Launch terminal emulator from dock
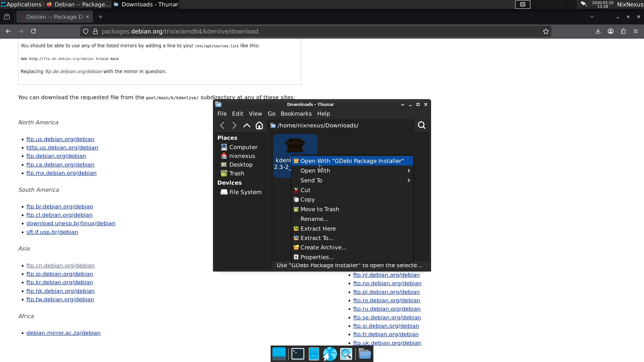Viewport: 644px width, 362px height. click(297, 354)
